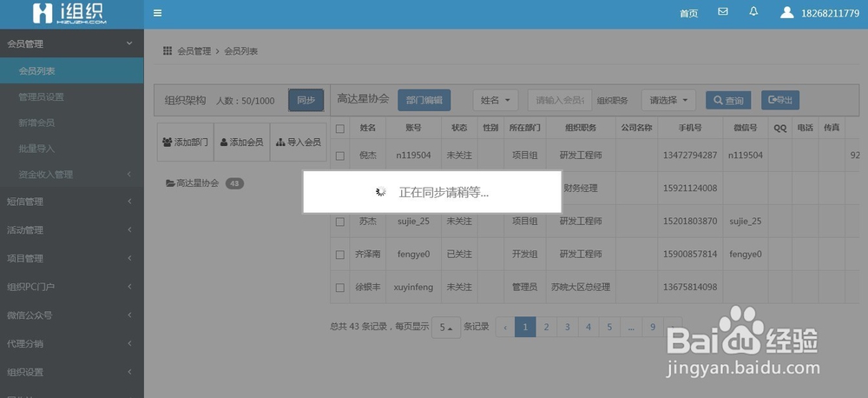Open the 姓名 search-field dropdown

coord(496,100)
